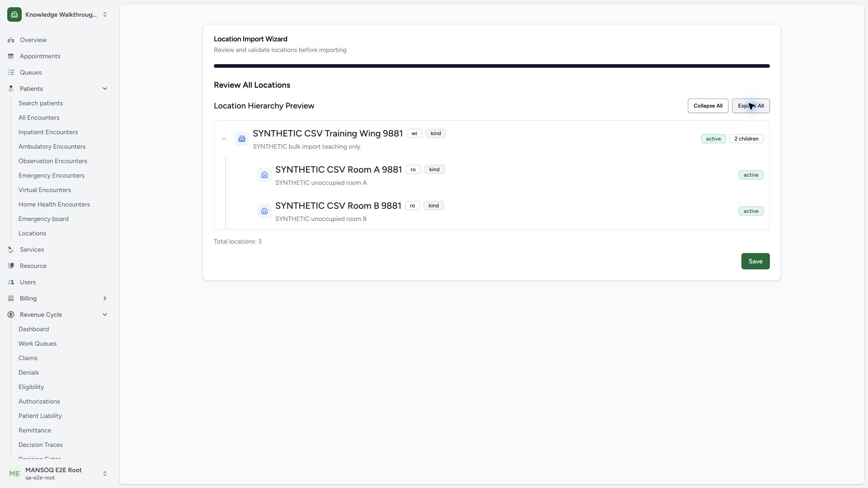Click the Expand All button
868x488 pixels.
pyautogui.click(x=751, y=106)
